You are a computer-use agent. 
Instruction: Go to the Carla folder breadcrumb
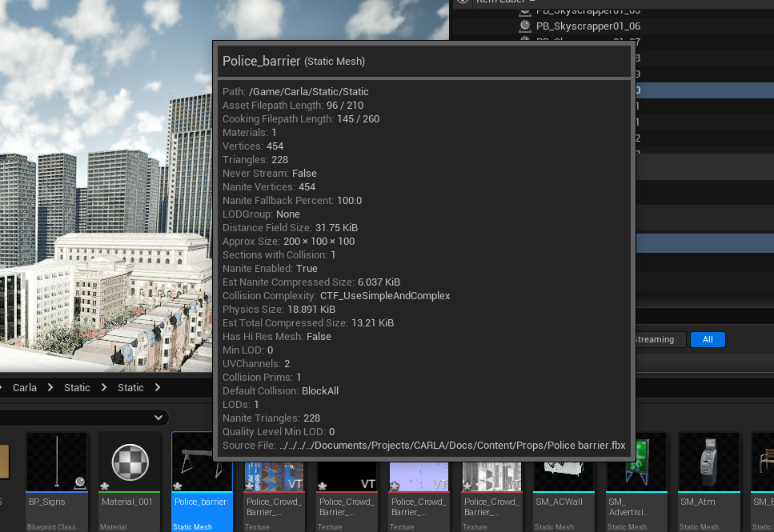point(25,388)
